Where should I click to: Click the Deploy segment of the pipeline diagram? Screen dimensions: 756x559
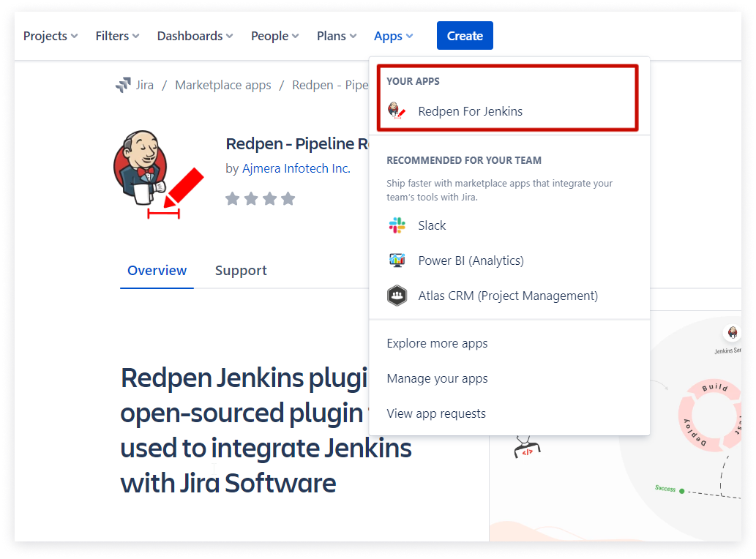pos(695,433)
